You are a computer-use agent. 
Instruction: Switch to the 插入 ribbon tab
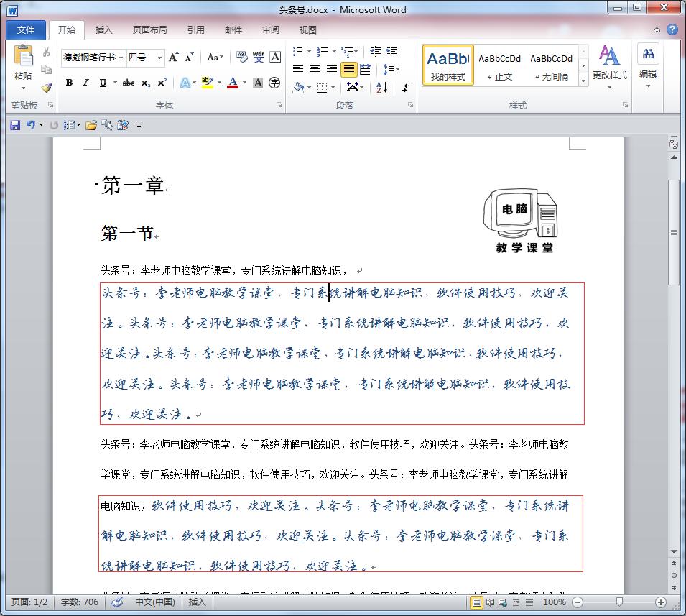pyautogui.click(x=104, y=29)
